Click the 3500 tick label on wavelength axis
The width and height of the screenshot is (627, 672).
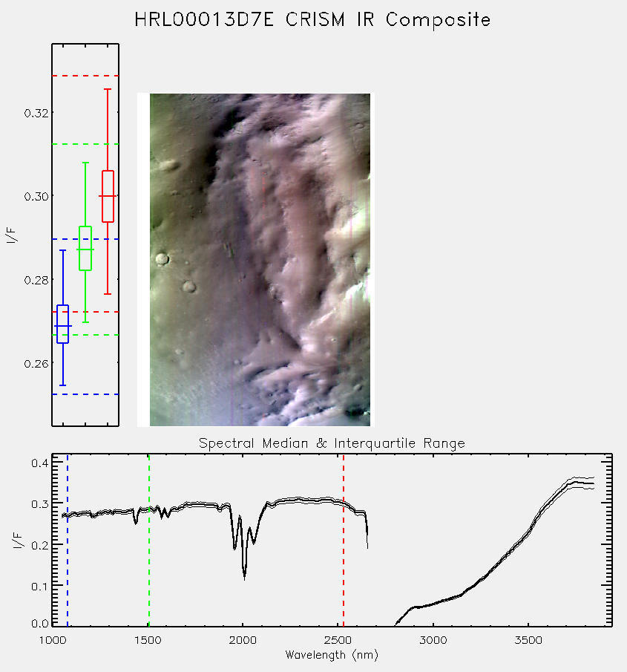528,640
